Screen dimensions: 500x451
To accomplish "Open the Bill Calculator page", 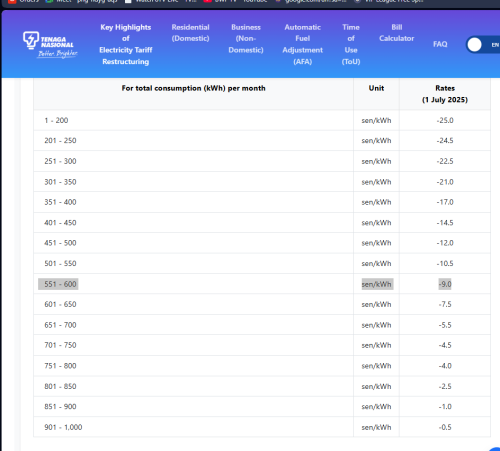I will pyautogui.click(x=397, y=33).
